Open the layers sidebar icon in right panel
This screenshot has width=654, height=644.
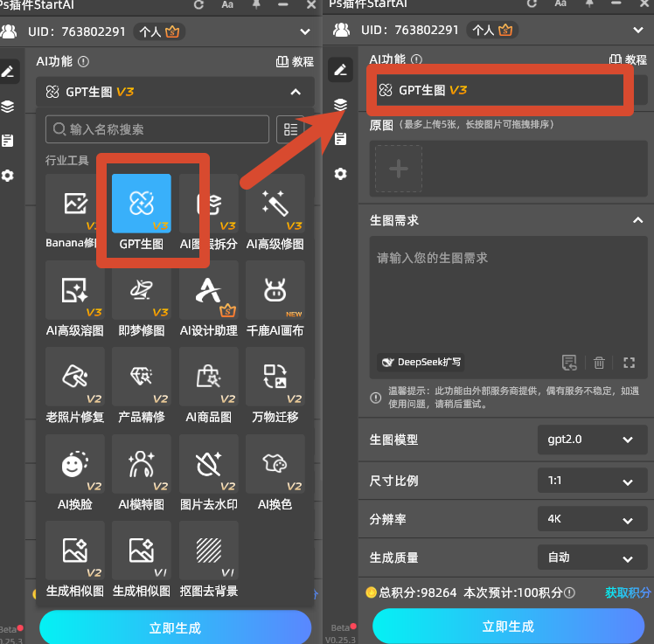340,104
